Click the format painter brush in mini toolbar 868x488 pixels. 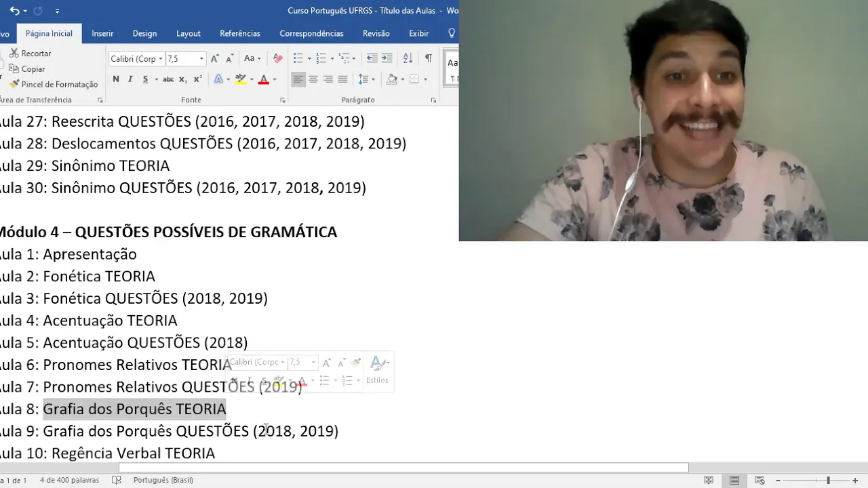pyautogui.click(x=356, y=363)
